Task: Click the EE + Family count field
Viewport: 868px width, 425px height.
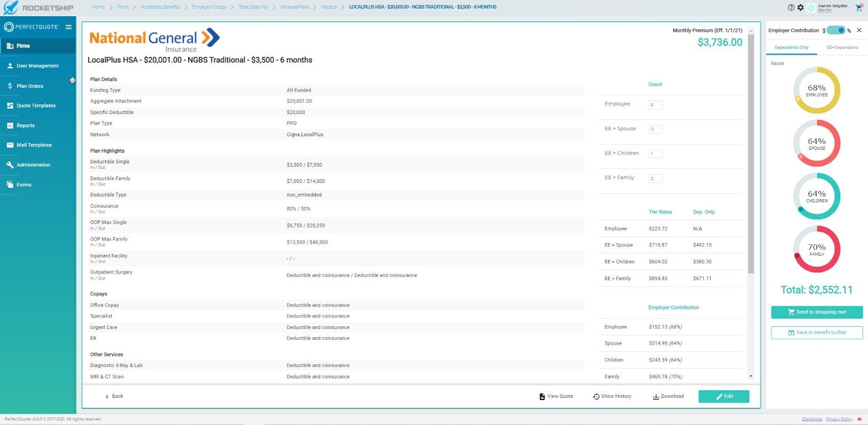Action: pos(655,178)
